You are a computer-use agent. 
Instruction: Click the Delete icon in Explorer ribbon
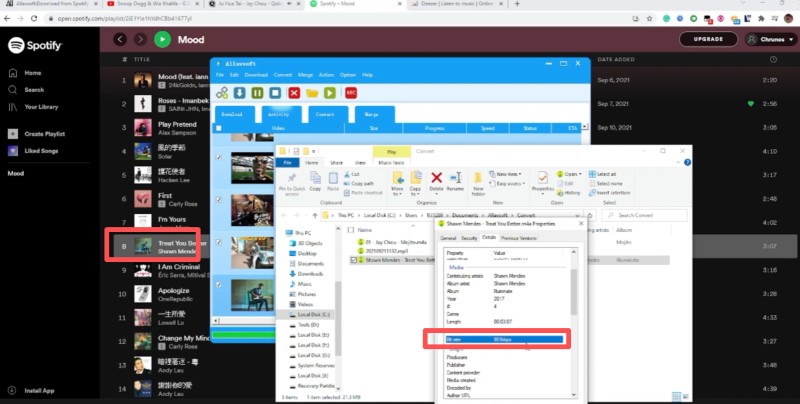tap(436, 181)
